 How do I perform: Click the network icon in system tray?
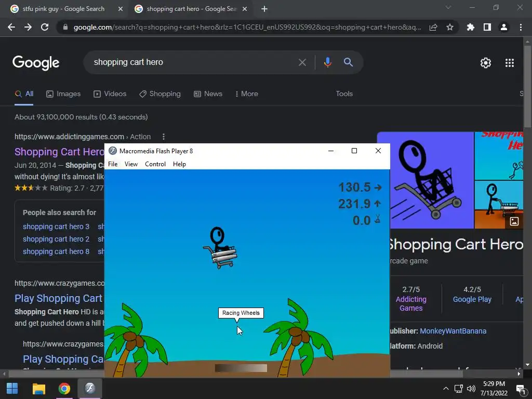pyautogui.click(x=459, y=389)
